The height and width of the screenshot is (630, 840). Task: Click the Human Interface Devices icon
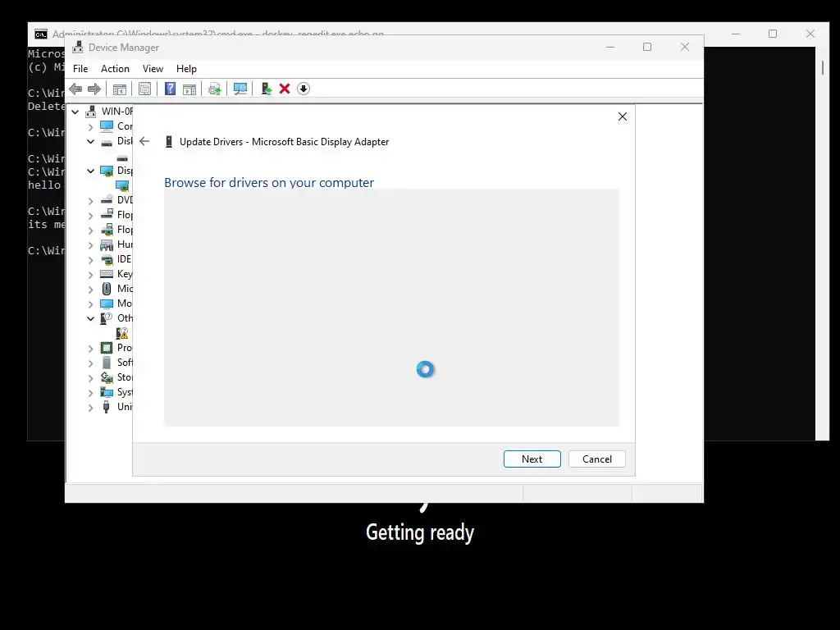pyautogui.click(x=107, y=244)
